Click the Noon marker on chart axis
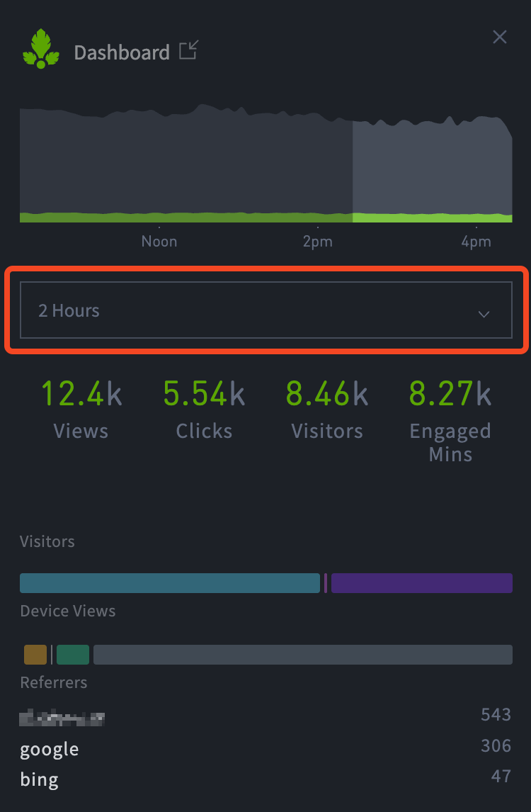This screenshot has height=812, width=531. pyautogui.click(x=159, y=242)
